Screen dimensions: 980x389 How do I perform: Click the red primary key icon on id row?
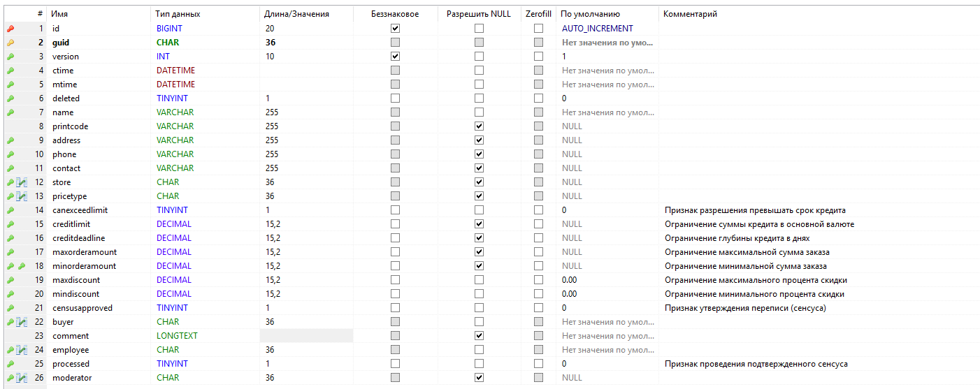pos(10,29)
